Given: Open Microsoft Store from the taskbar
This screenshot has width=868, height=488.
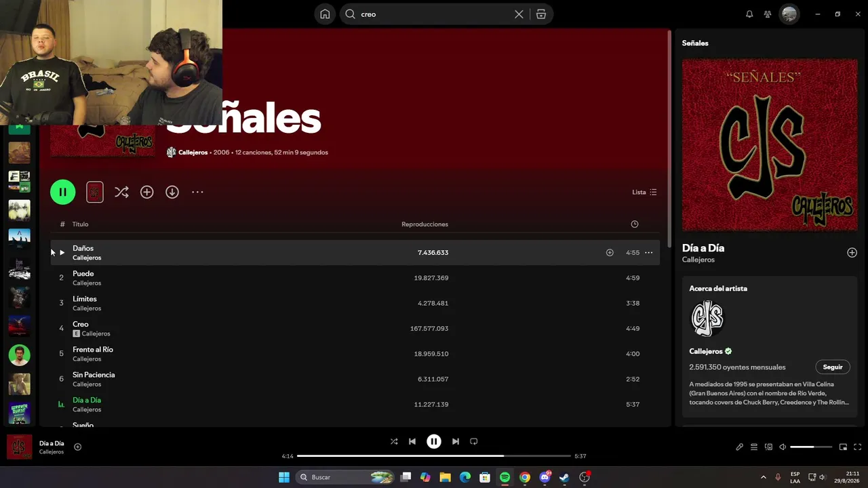Looking at the screenshot, I should click(485, 477).
